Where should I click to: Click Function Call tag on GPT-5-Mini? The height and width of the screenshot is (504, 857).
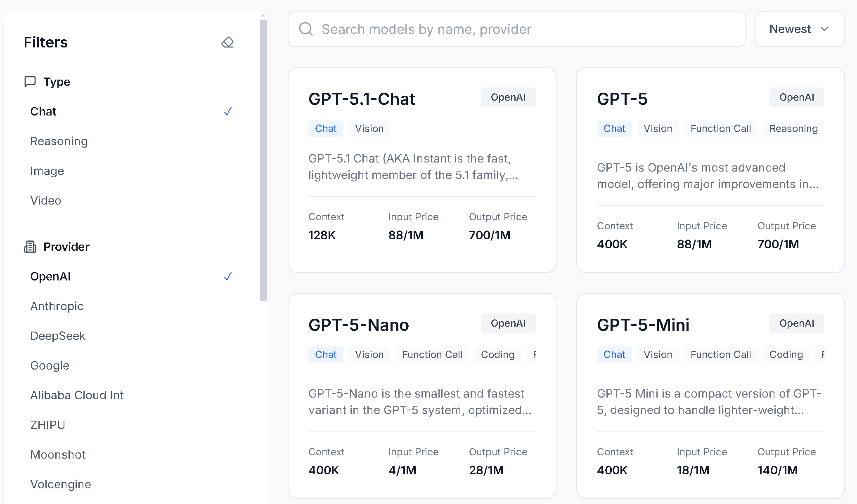[720, 355]
